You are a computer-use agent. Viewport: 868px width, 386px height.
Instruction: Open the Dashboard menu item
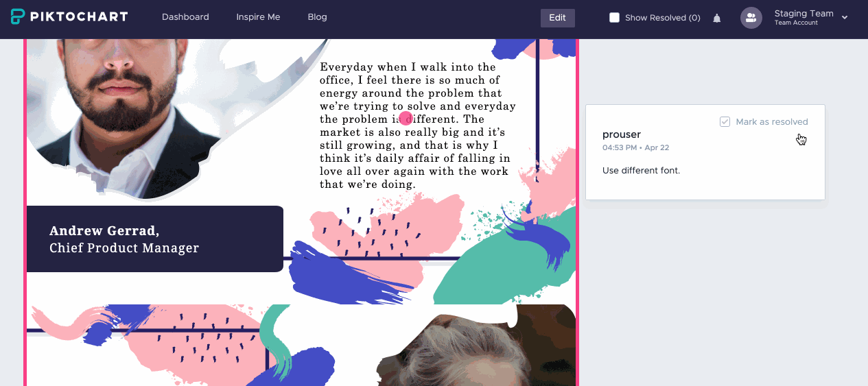(185, 17)
